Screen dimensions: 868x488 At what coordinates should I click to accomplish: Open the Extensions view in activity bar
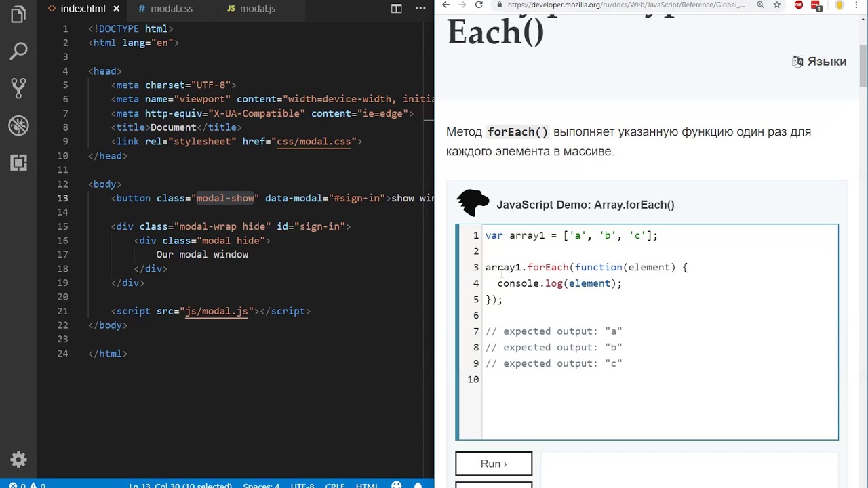point(18,162)
